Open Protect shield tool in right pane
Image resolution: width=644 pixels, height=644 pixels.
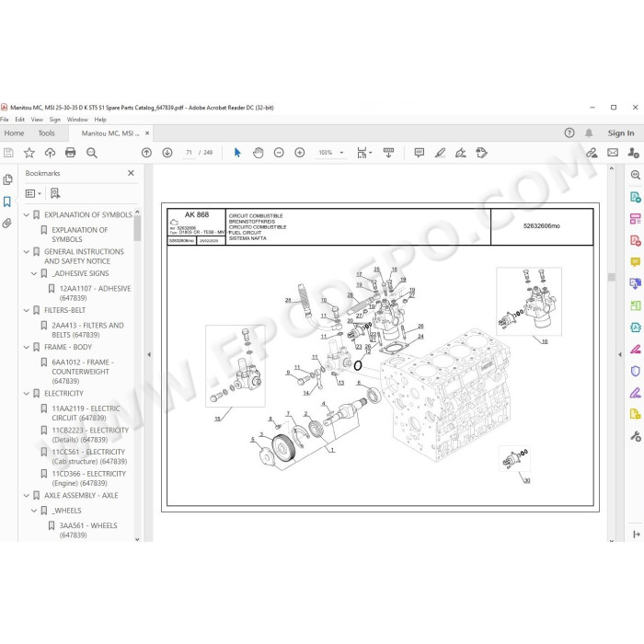[x=636, y=372]
